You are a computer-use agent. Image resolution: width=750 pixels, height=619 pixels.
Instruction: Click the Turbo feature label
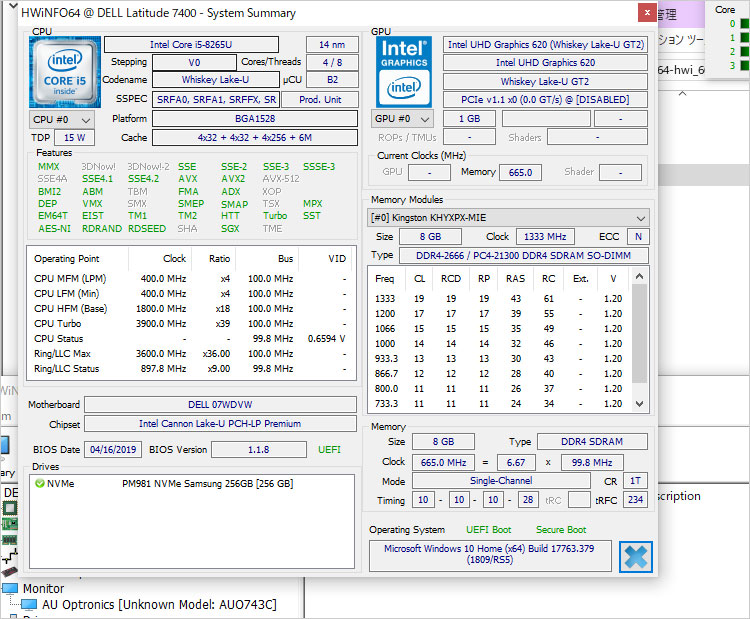point(275,216)
